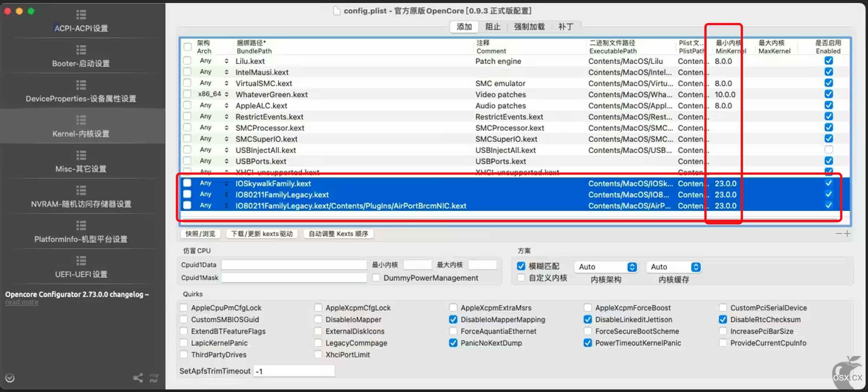
Task: Open the 快照/浏览 snapshot button
Action: click(x=200, y=234)
